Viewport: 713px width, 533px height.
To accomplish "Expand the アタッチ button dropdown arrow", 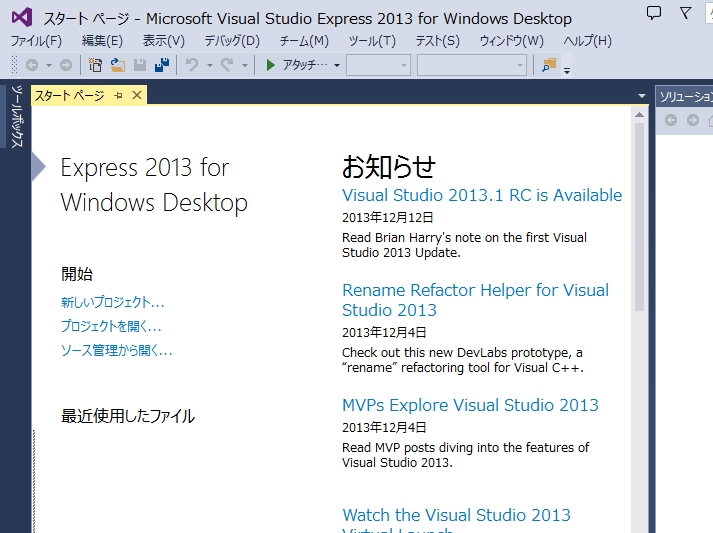I will (x=337, y=65).
